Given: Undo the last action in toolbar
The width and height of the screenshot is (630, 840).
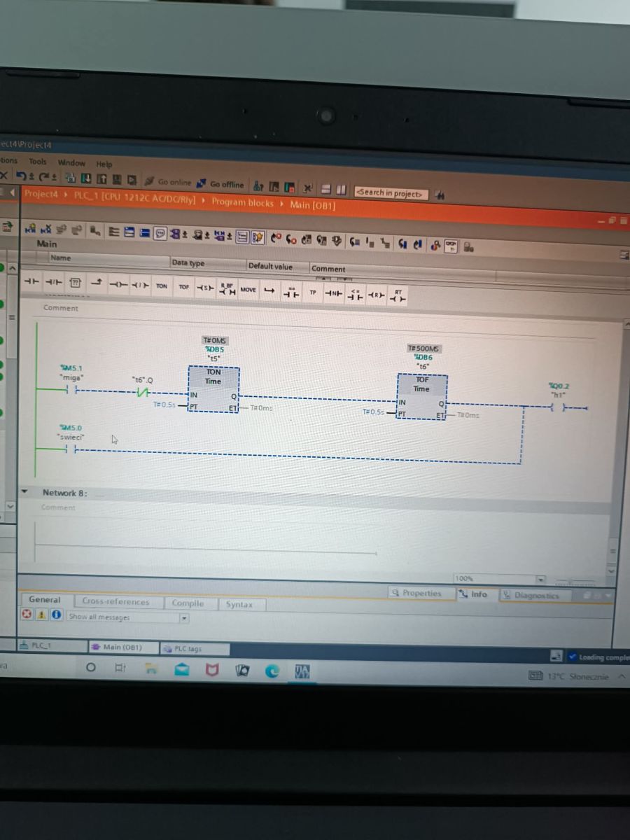Looking at the screenshot, I should (x=22, y=175).
